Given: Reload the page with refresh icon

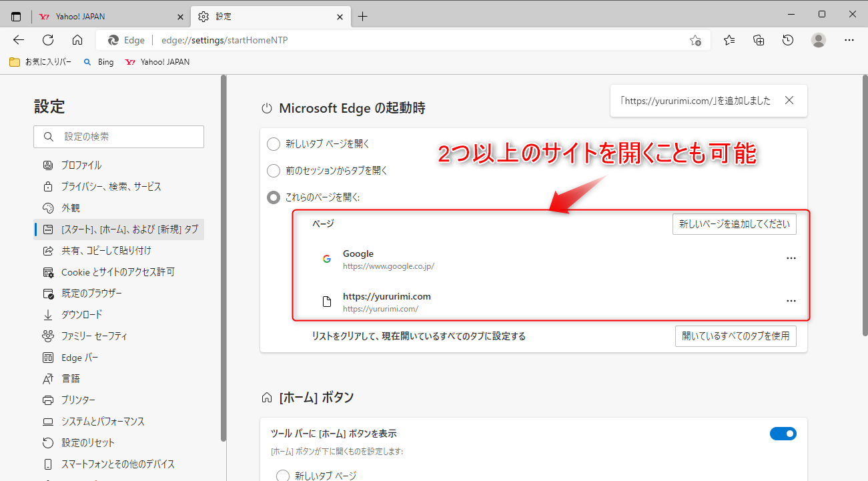Looking at the screenshot, I should pyautogui.click(x=48, y=40).
